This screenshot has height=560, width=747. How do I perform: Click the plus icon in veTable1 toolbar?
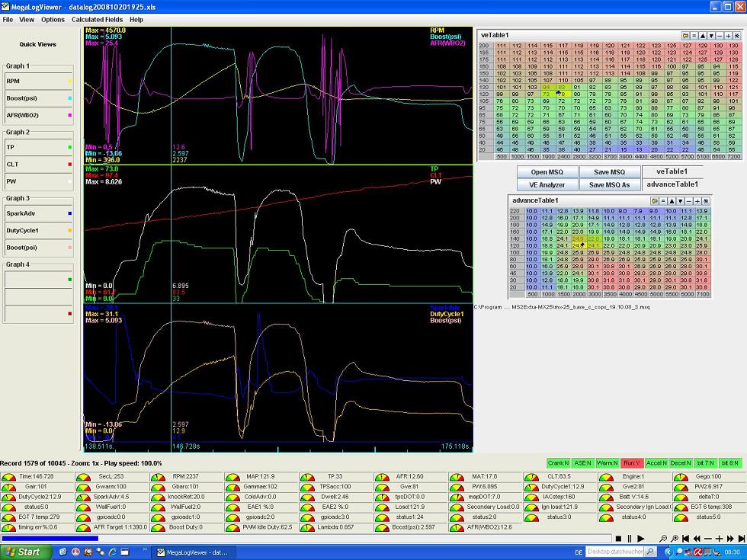pos(728,36)
